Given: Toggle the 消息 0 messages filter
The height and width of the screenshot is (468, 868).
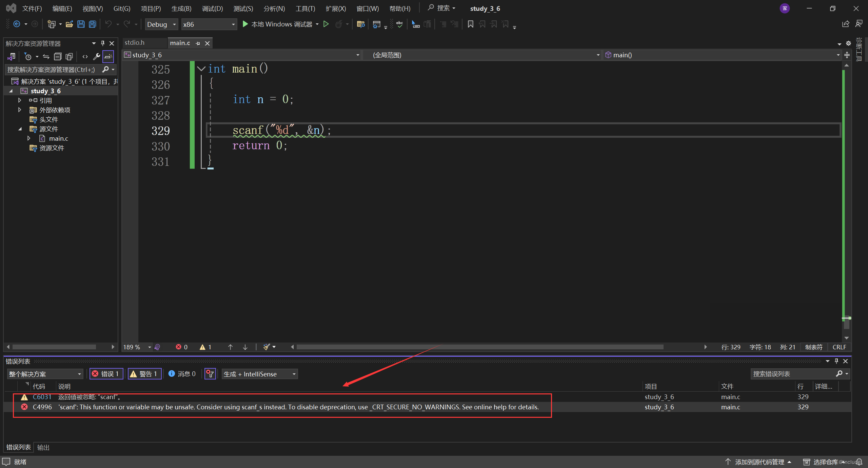Looking at the screenshot, I should [182, 374].
